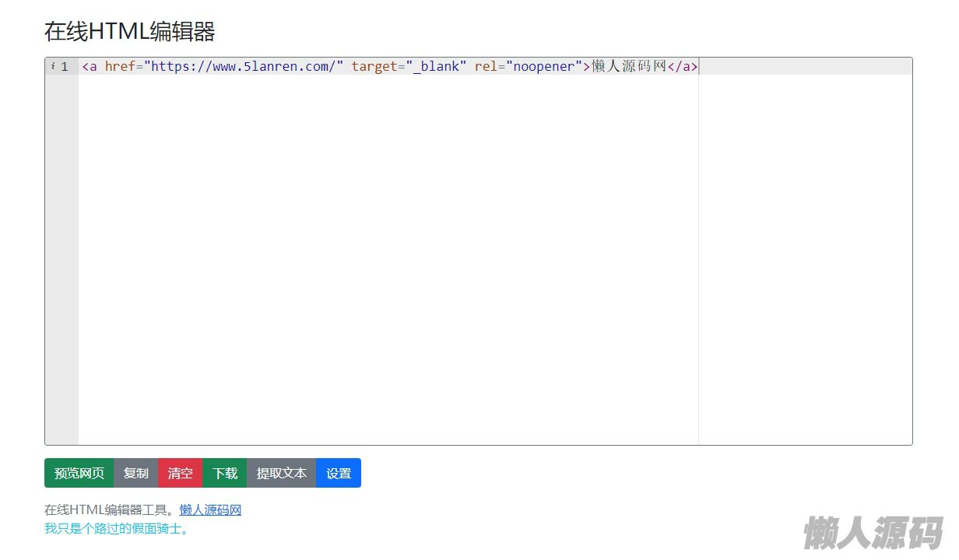Click the 提取文本 button
This screenshot has width=959, height=560.
coord(281,473)
